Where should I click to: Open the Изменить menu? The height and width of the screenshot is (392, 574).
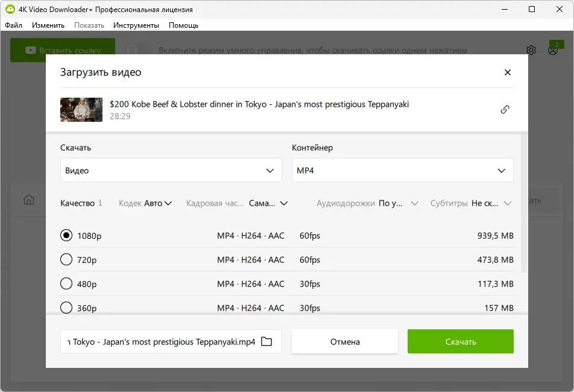(48, 25)
